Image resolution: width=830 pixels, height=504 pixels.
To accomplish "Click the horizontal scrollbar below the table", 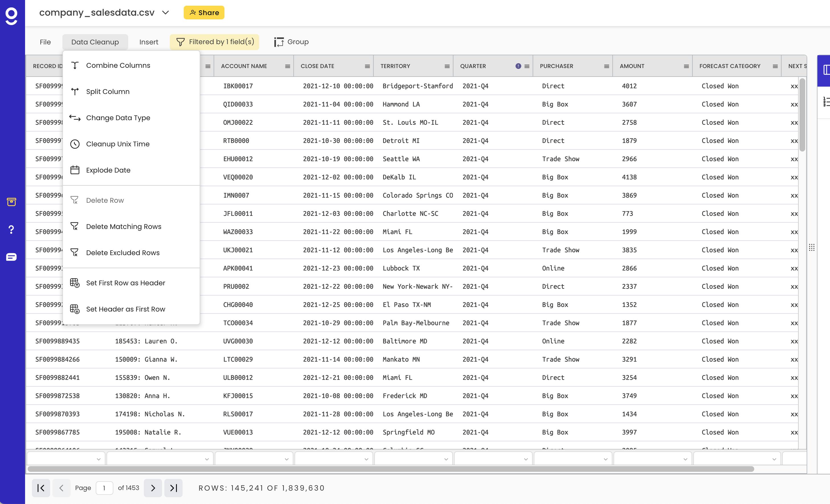I will point(391,469).
